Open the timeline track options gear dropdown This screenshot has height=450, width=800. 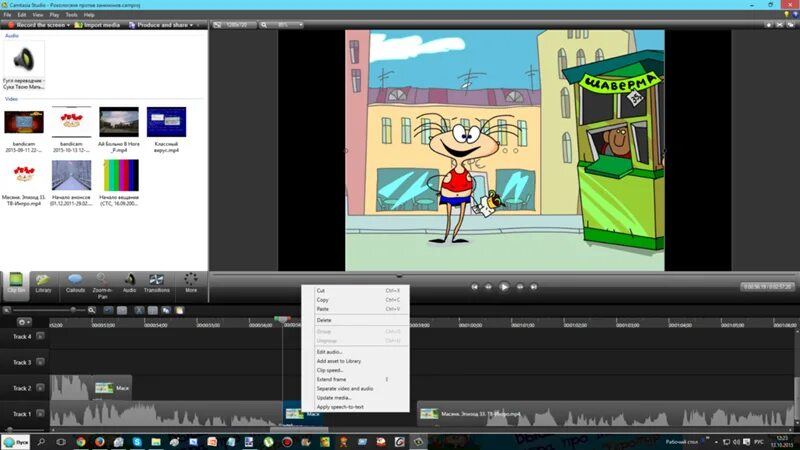tap(24, 322)
